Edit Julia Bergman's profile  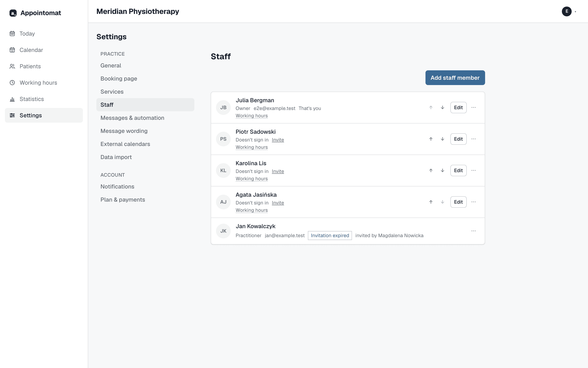point(458,107)
